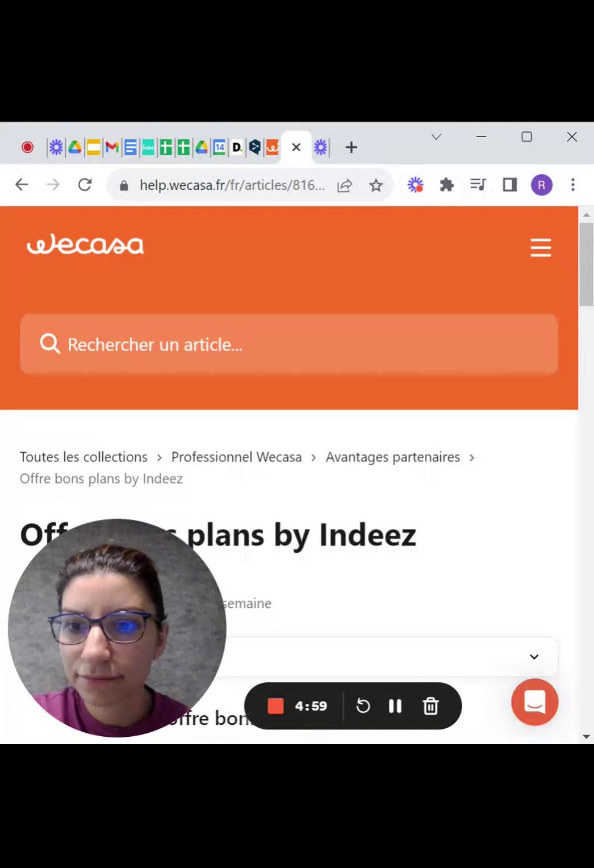Open the tab search dropdown arrow
Viewport: 594px width, 868px height.
436,137
